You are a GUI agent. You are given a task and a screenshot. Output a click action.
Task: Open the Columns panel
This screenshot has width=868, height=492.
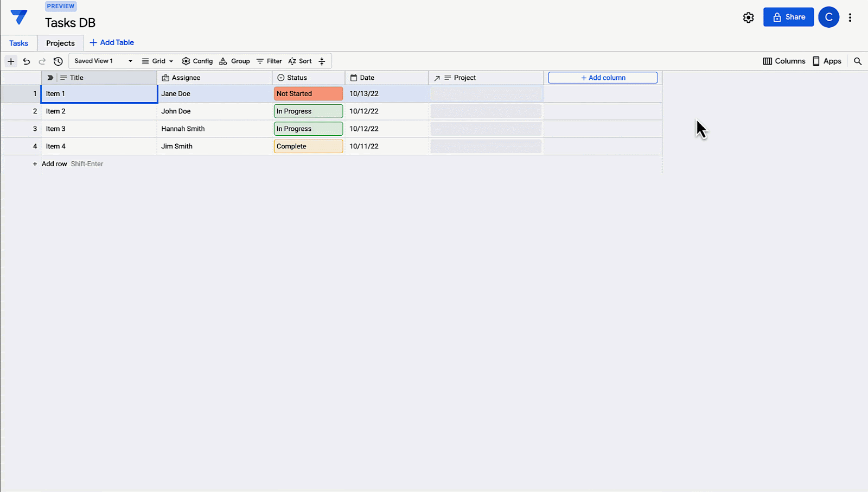pyautogui.click(x=784, y=61)
